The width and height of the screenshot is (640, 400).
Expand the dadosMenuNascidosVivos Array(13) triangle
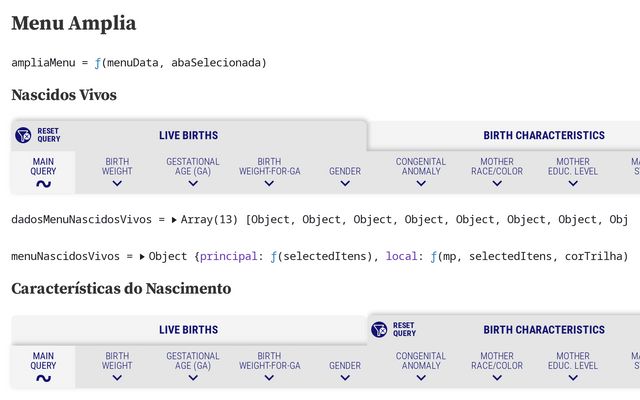tap(174, 220)
